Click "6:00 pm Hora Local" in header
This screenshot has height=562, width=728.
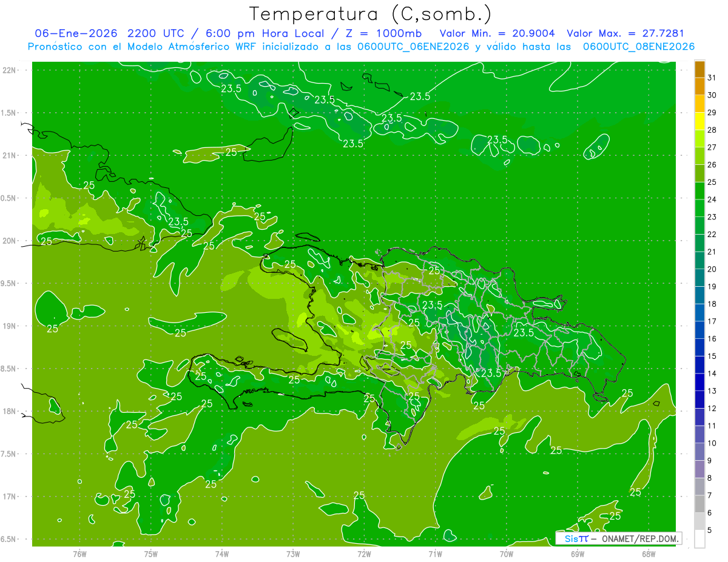coord(270,33)
